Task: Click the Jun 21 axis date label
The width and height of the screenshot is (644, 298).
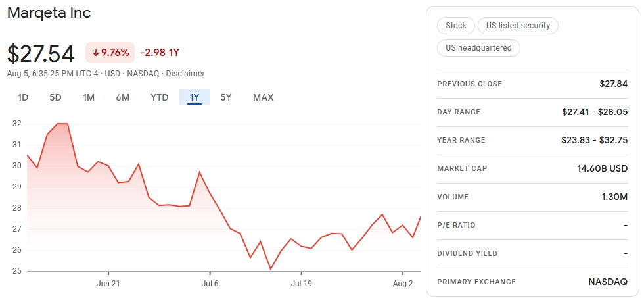Action: (108, 284)
